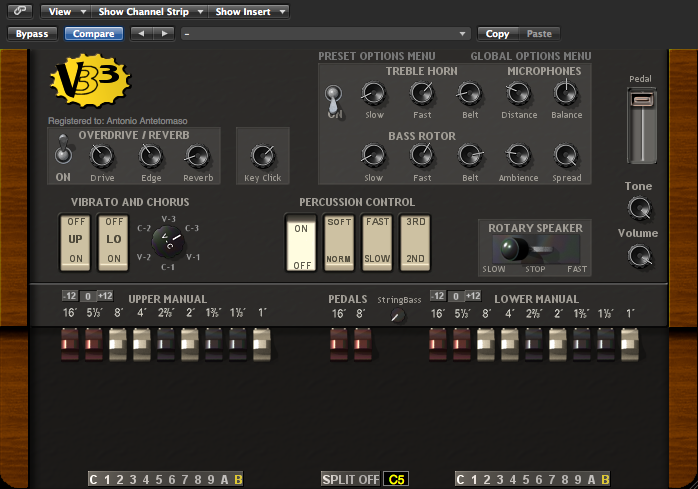Click the Bypass button
This screenshot has height=489, width=698.
click(x=32, y=33)
